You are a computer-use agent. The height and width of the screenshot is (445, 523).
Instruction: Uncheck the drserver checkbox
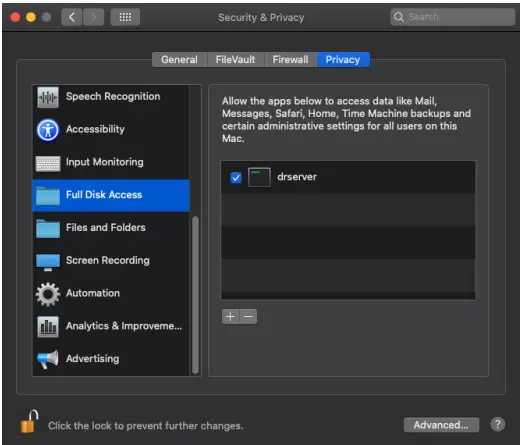(236, 177)
